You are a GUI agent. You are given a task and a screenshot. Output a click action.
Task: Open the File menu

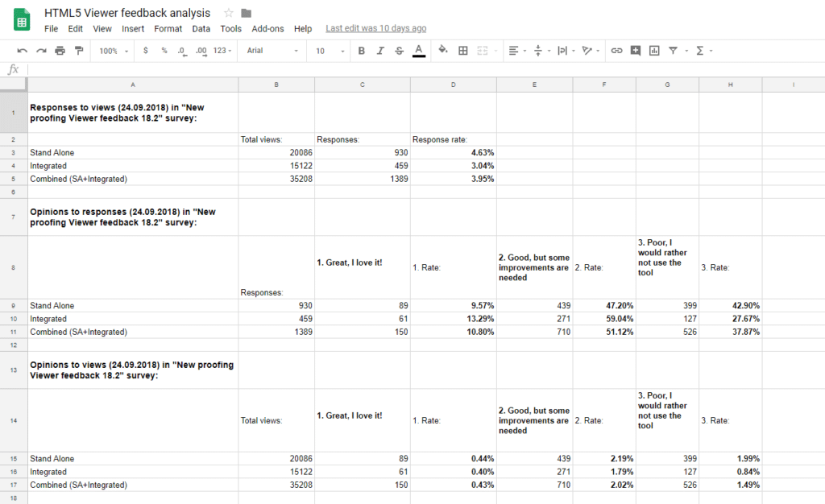pos(51,29)
